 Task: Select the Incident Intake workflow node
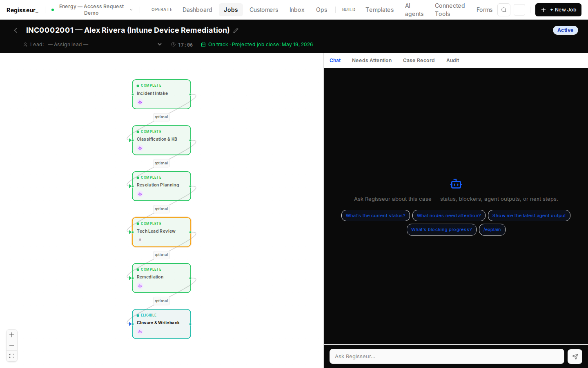(161, 94)
